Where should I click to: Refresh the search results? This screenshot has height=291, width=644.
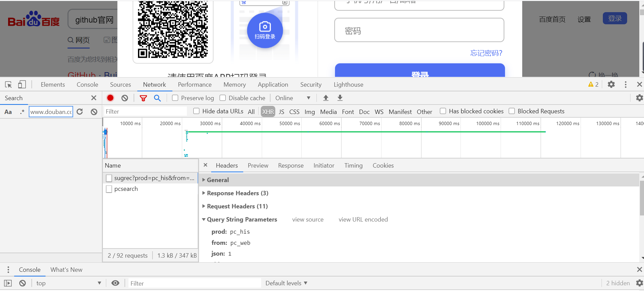[x=80, y=112]
